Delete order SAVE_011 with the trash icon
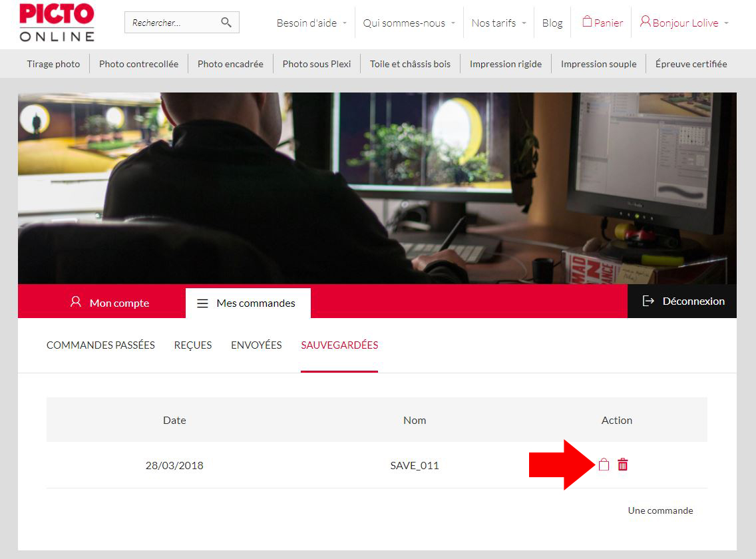Viewport: 756px width, 559px height. point(622,465)
